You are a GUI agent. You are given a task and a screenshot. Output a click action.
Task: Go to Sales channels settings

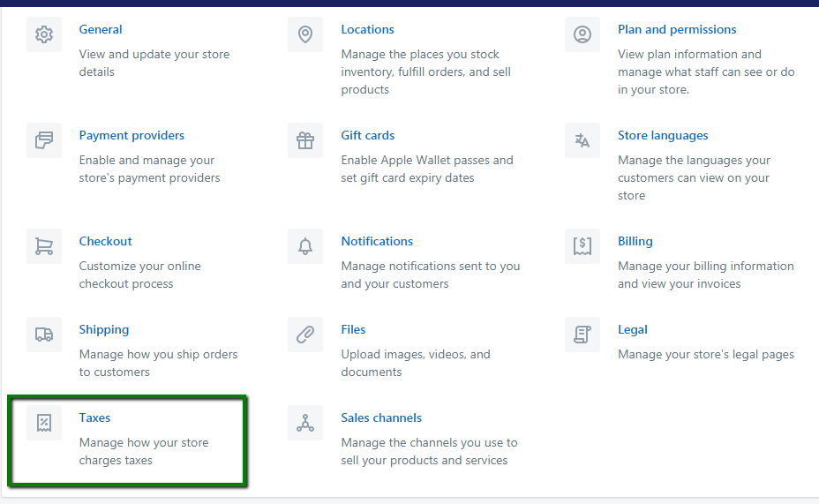pos(381,417)
